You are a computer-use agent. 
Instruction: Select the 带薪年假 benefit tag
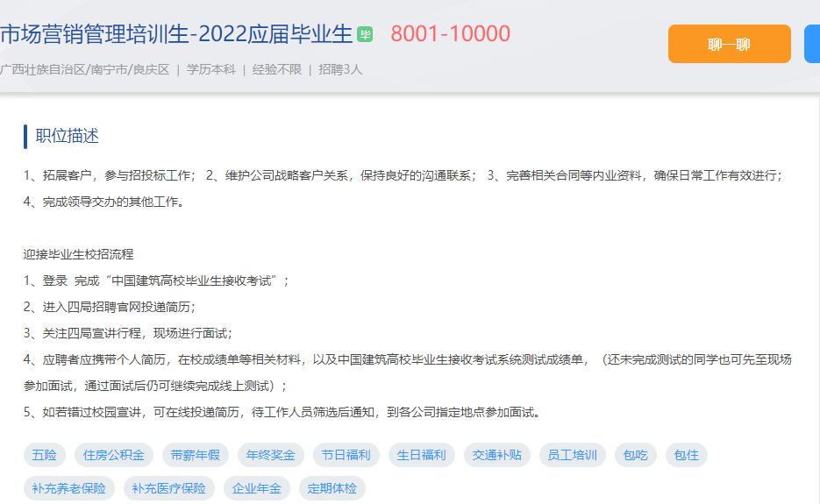click(195, 456)
